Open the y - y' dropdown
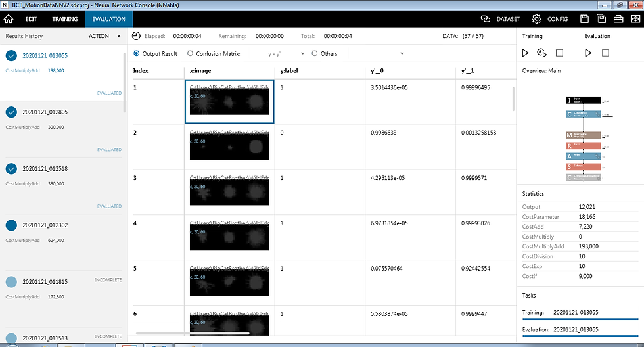Image resolution: width=644 pixels, height=347 pixels. [x=286, y=53]
